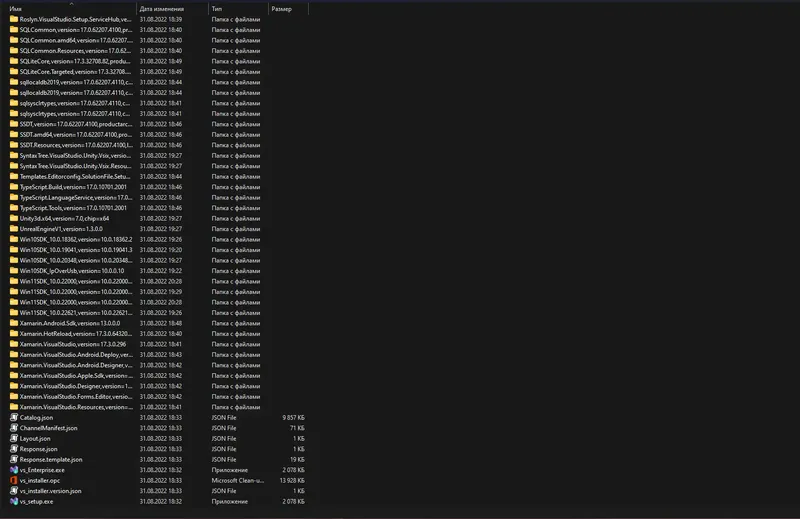Image resolution: width=800 pixels, height=519 pixels.
Task: Select the Win11SDK_10.0.22000 folder dated 19:29
Action: [76, 291]
